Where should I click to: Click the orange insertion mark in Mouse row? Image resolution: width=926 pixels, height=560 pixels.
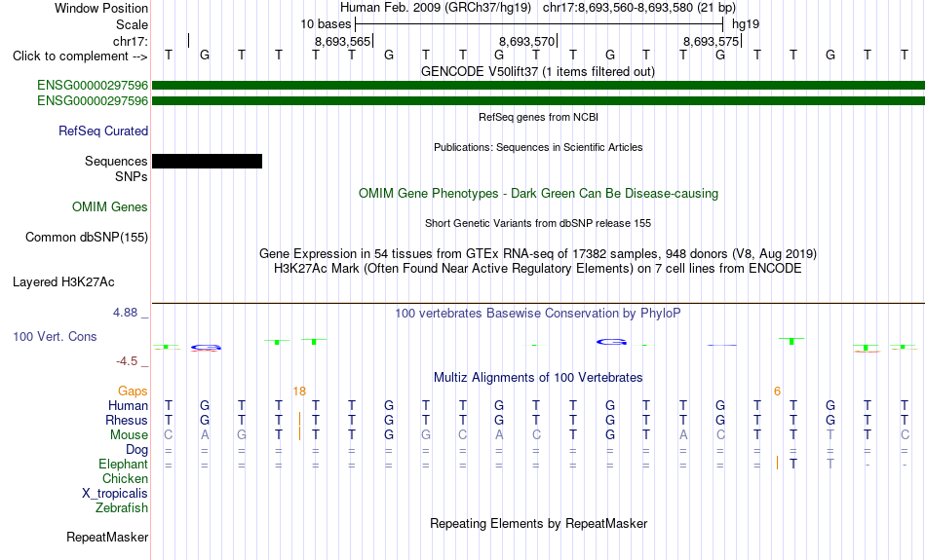point(300,433)
